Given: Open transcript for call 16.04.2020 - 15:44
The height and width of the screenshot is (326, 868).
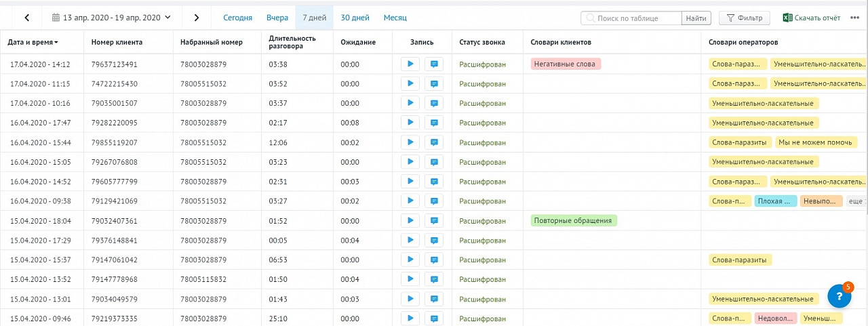Looking at the screenshot, I should coord(434,142).
